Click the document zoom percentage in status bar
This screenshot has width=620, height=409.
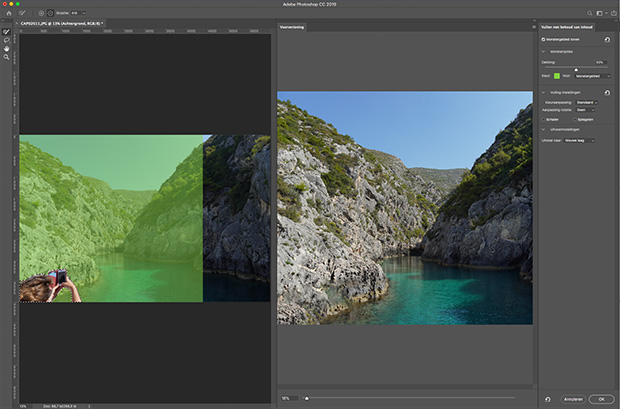coord(23,406)
